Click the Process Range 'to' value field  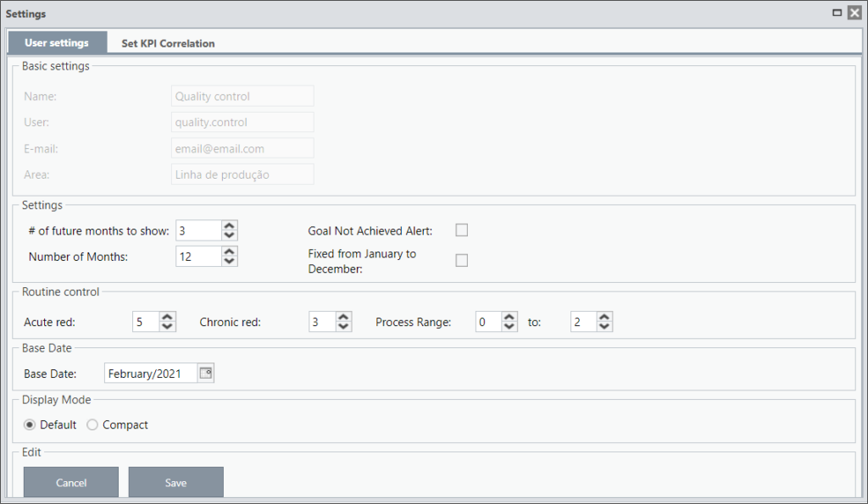click(x=584, y=322)
